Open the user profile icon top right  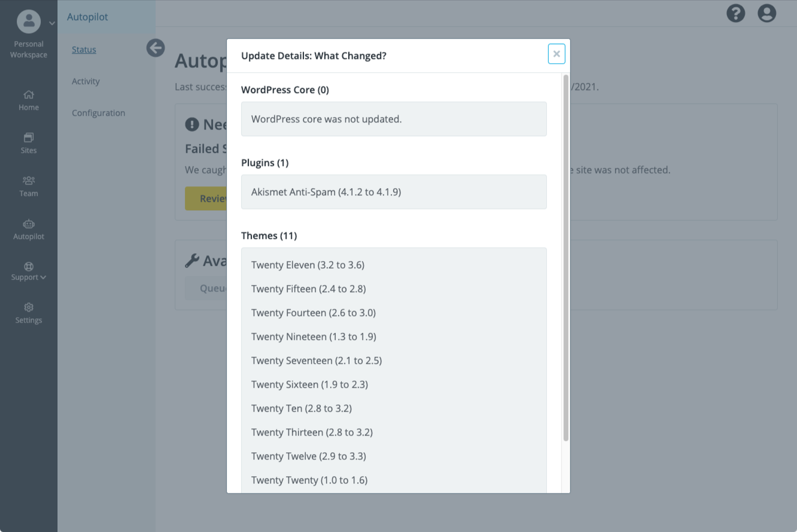(x=767, y=13)
